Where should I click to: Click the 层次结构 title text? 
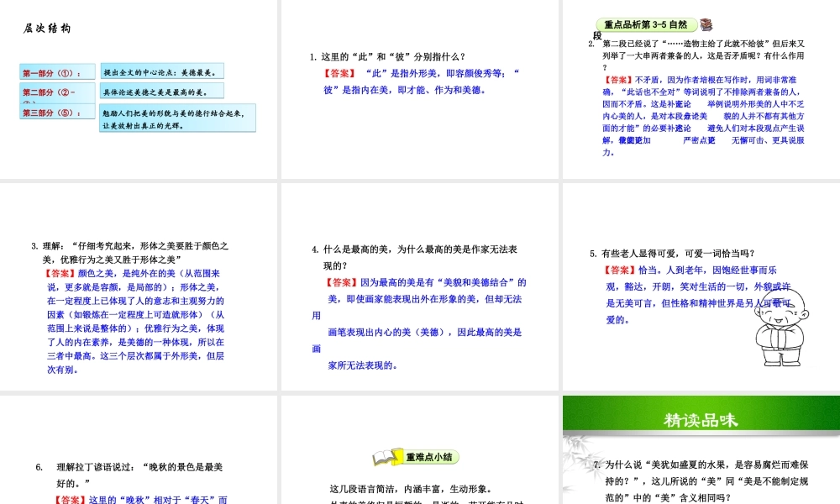coord(48,28)
